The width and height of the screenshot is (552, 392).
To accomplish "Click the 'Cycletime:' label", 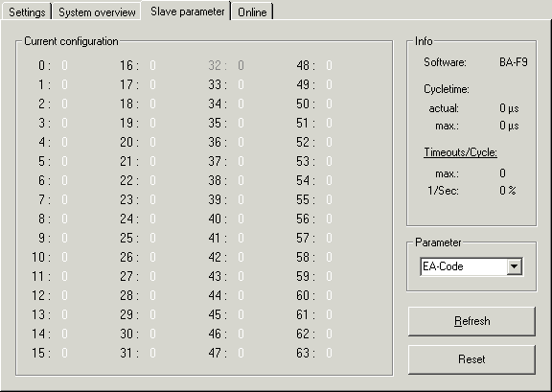I will [x=447, y=89].
